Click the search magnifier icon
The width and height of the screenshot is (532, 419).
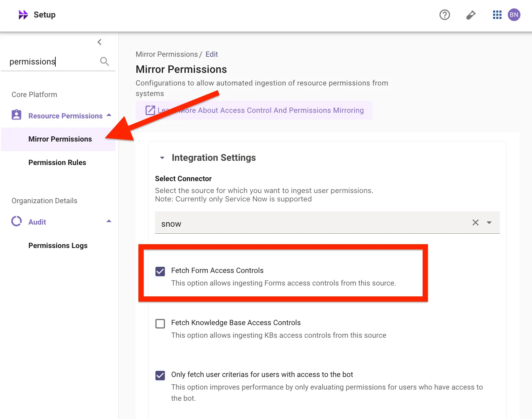click(104, 61)
